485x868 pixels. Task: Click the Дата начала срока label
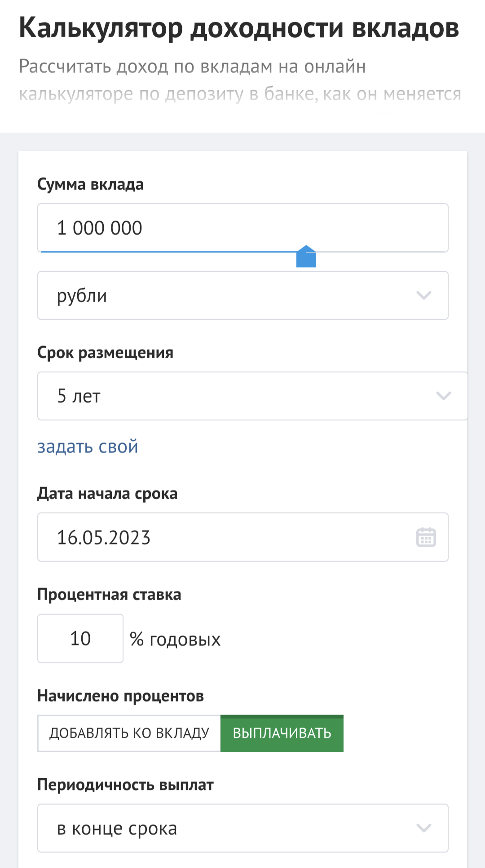(x=107, y=494)
